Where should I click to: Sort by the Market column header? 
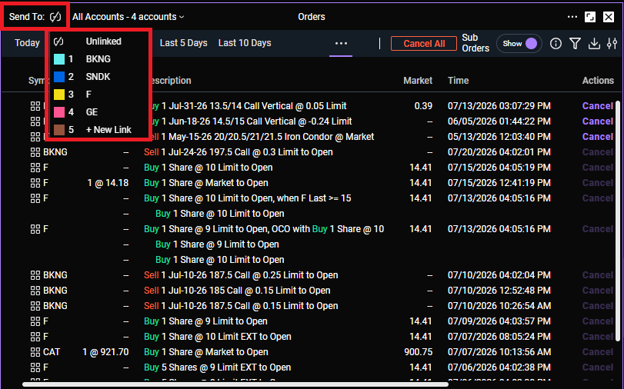(418, 80)
